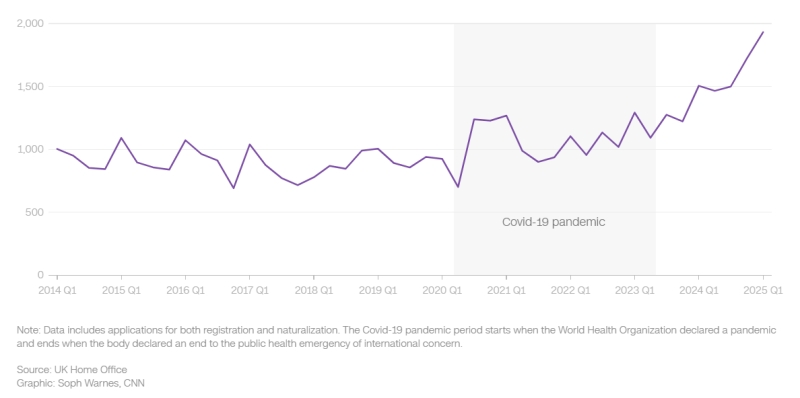Click the 2019 Q1 x-axis label
Screen dimensions: 800x398
click(x=378, y=290)
